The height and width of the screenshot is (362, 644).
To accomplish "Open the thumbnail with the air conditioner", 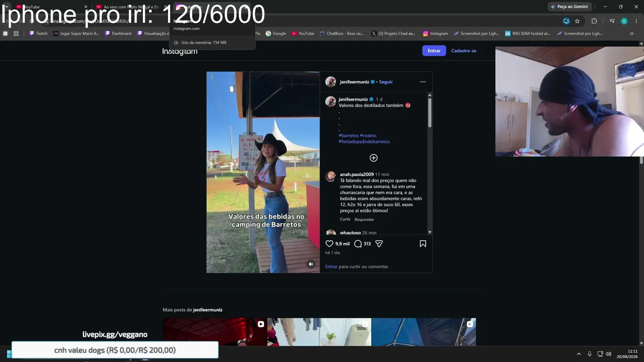I will pyautogui.click(x=319, y=332).
